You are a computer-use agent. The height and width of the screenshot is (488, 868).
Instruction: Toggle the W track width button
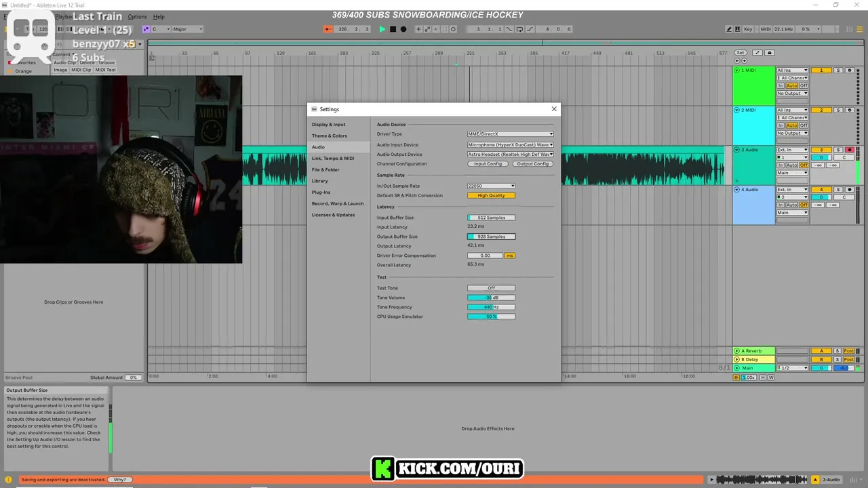(770, 378)
